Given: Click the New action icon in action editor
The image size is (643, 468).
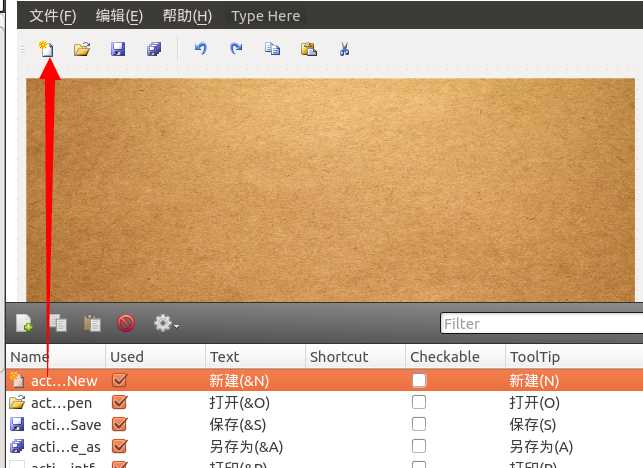Looking at the screenshot, I should [24, 323].
